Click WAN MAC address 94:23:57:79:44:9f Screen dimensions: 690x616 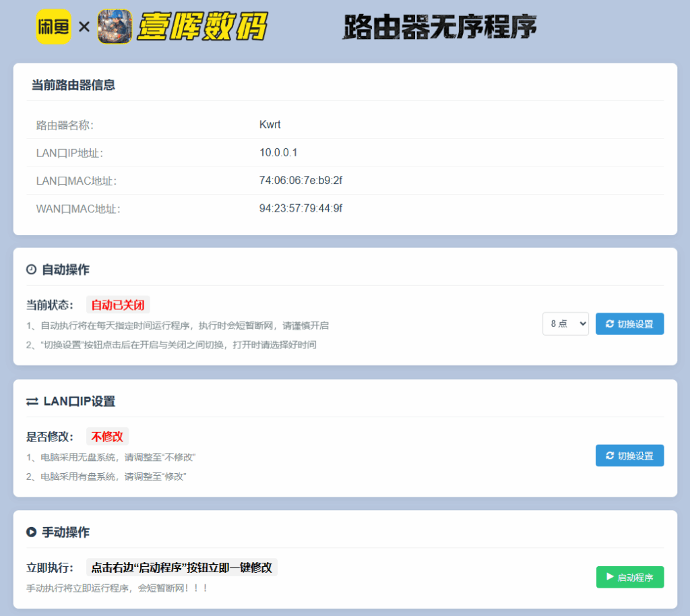coord(301,209)
